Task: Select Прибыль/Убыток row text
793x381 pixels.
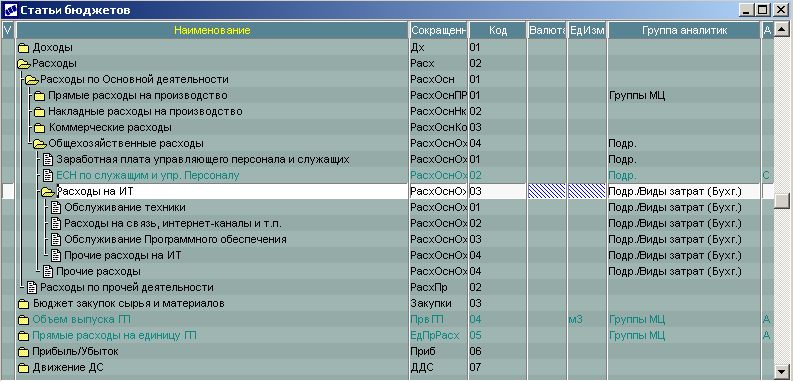Action: 76,352
